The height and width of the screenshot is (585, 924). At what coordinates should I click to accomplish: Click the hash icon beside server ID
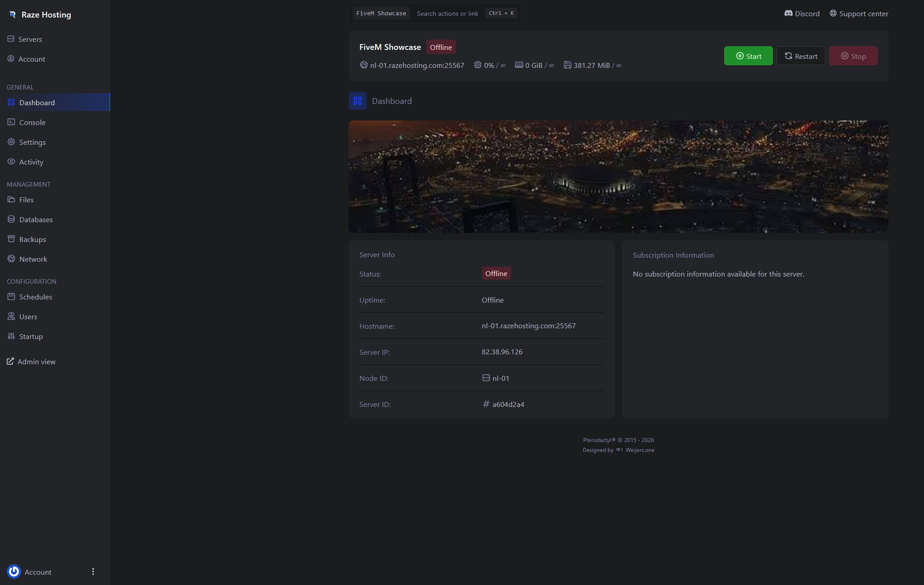coord(486,404)
